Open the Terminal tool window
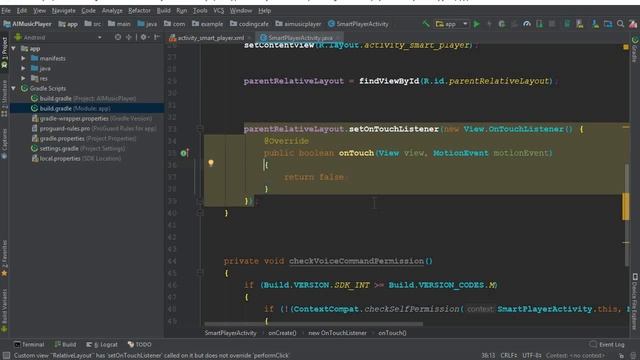This screenshot has height=360, width=640. 29,344
